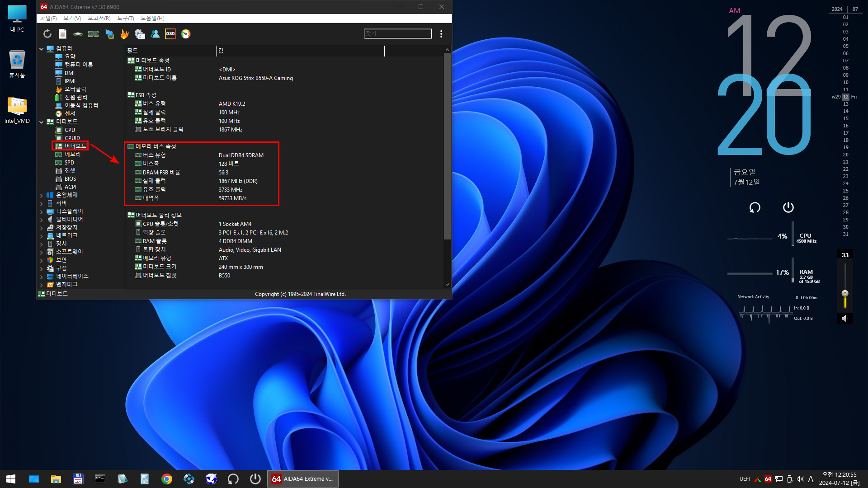Screen dimensions: 868x488
Task: Click the taskbar restart arrow icon
Action: [233, 479]
